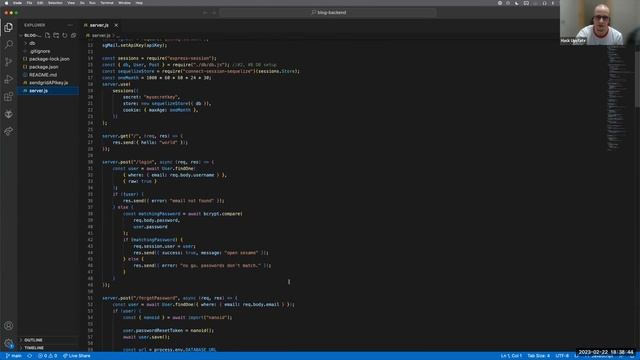Open the File menu

pyautogui.click(x=29, y=3)
